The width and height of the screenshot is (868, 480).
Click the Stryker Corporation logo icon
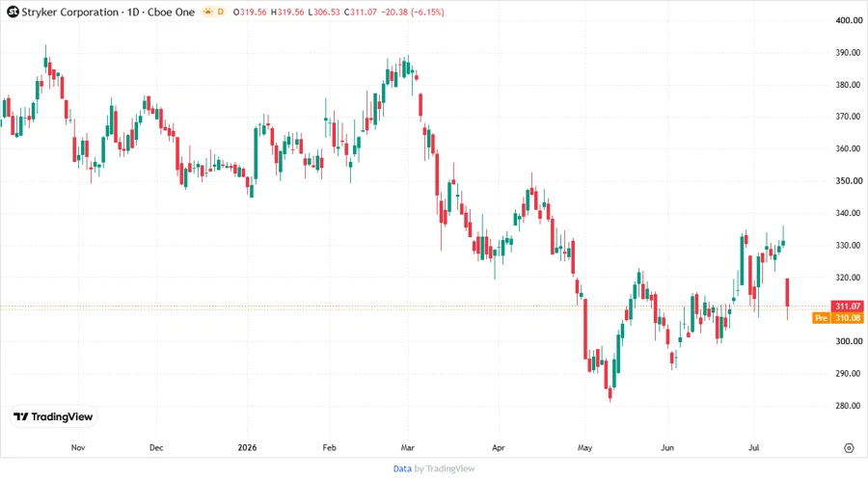[x=13, y=12]
